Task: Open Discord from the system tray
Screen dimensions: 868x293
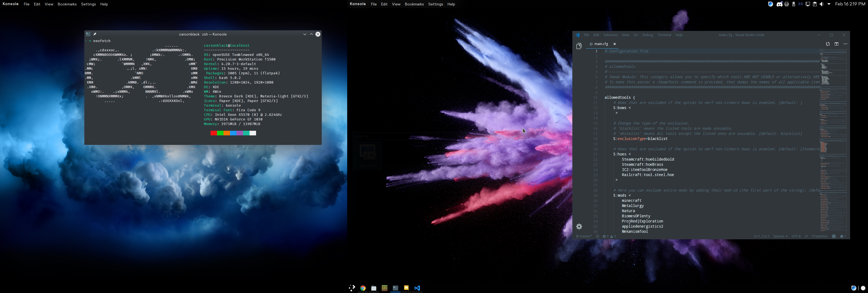Action: 779,4
